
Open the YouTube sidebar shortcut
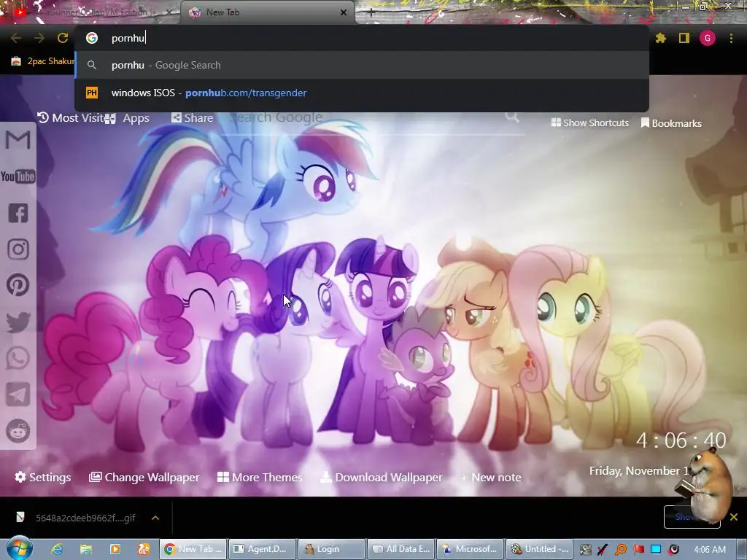coord(18,176)
